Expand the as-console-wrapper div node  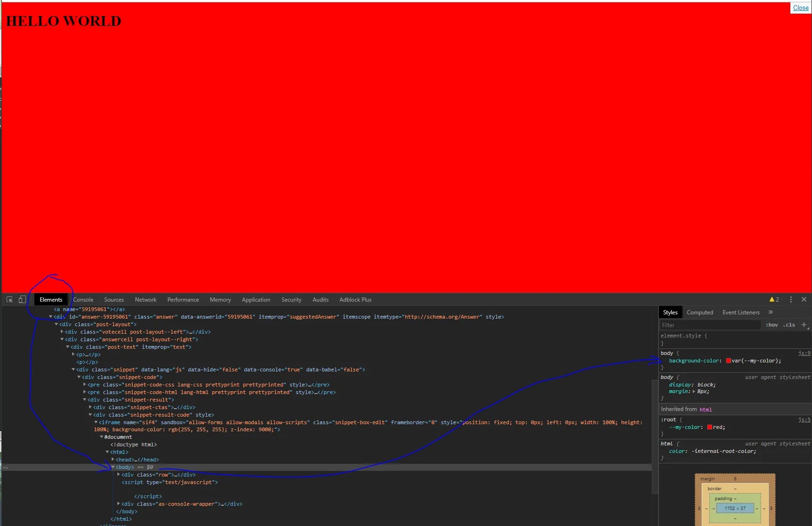118,504
